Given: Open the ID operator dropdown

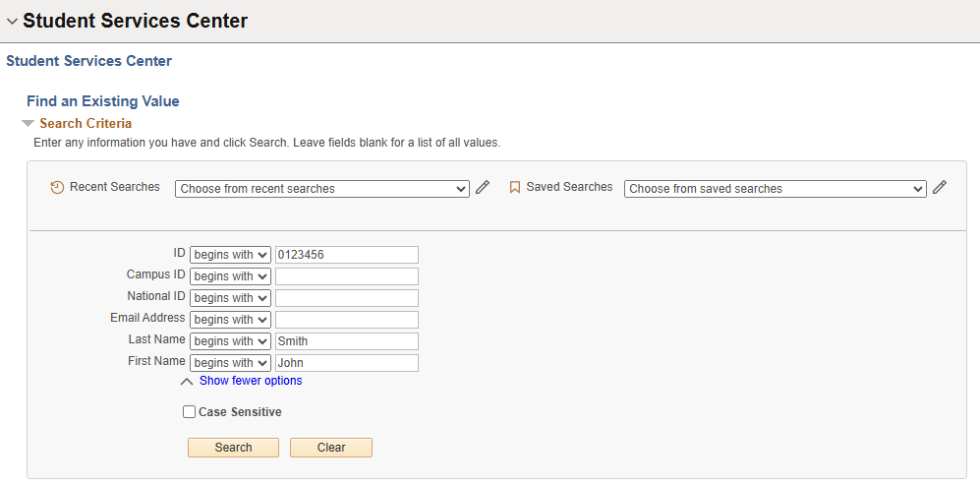Looking at the screenshot, I should point(230,255).
